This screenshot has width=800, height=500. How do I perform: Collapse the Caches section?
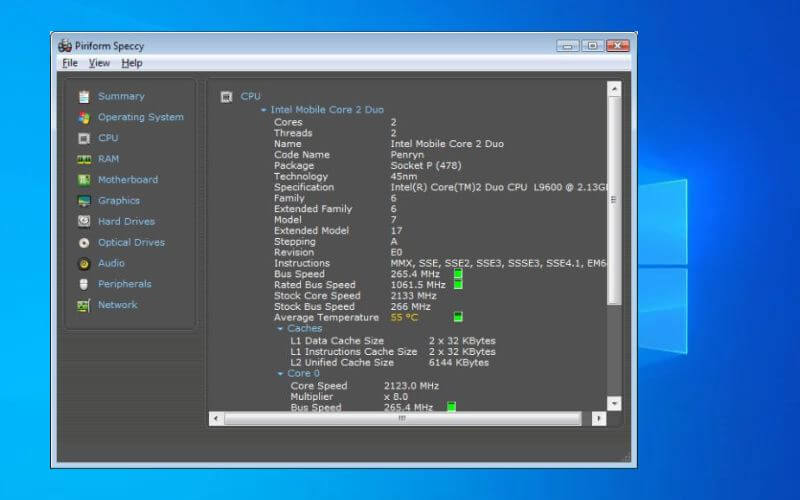[x=280, y=329]
